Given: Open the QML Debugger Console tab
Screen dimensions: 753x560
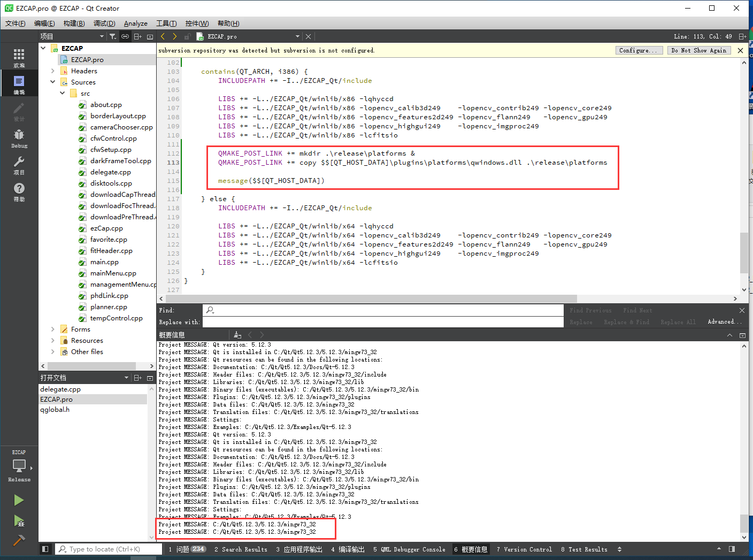Looking at the screenshot, I should point(409,549).
